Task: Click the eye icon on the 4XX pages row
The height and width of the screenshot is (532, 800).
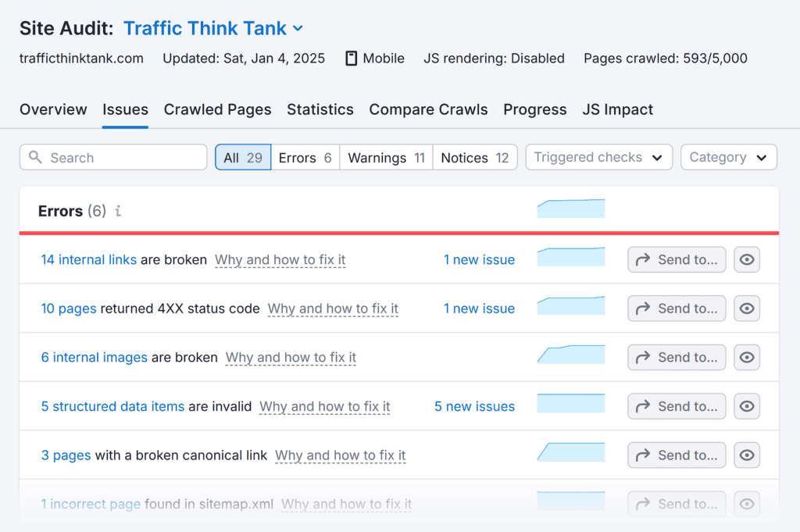Action: click(x=746, y=308)
